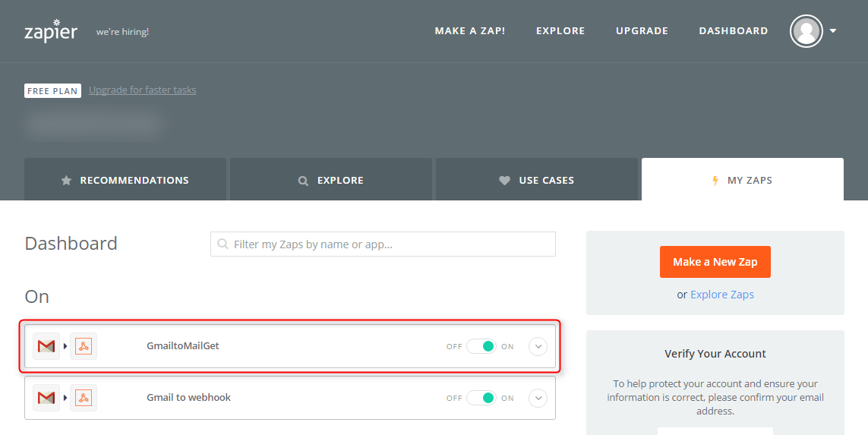The height and width of the screenshot is (435, 868).
Task: Open the user avatar profile icon
Action: (806, 31)
